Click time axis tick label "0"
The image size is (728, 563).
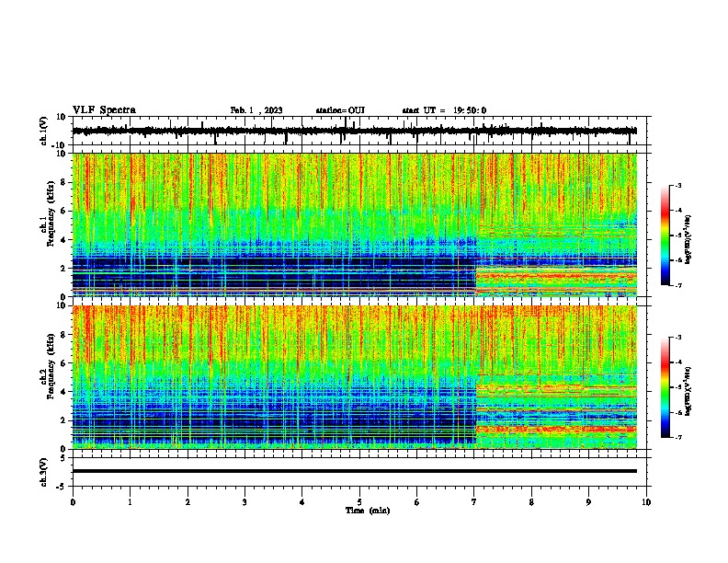coord(73,502)
